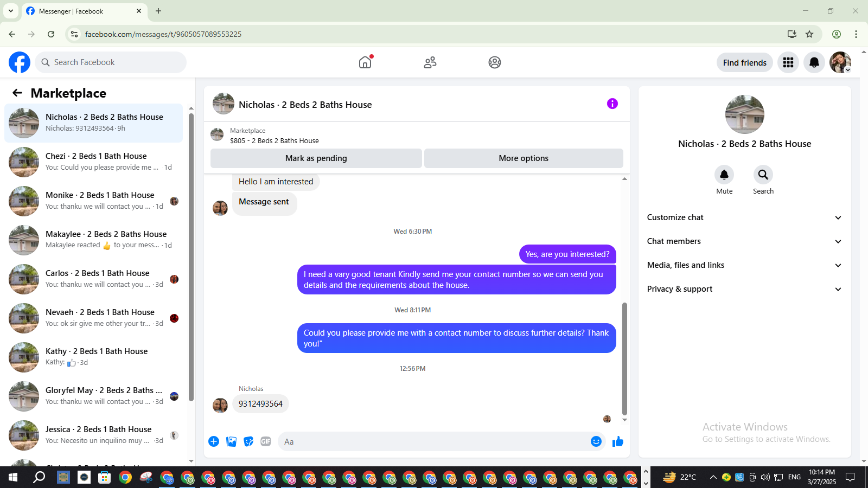
Task: Expand the Chat members section
Action: click(744, 241)
